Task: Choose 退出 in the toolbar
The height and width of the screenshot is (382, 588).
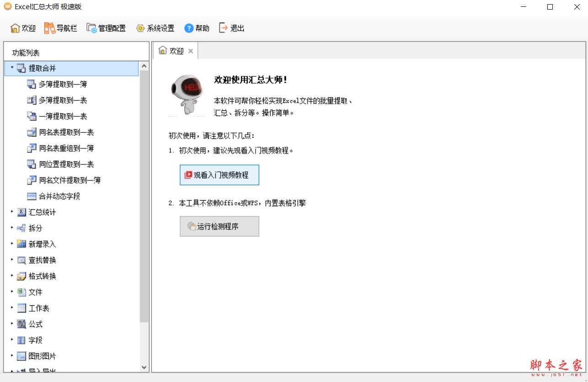Action: (232, 28)
